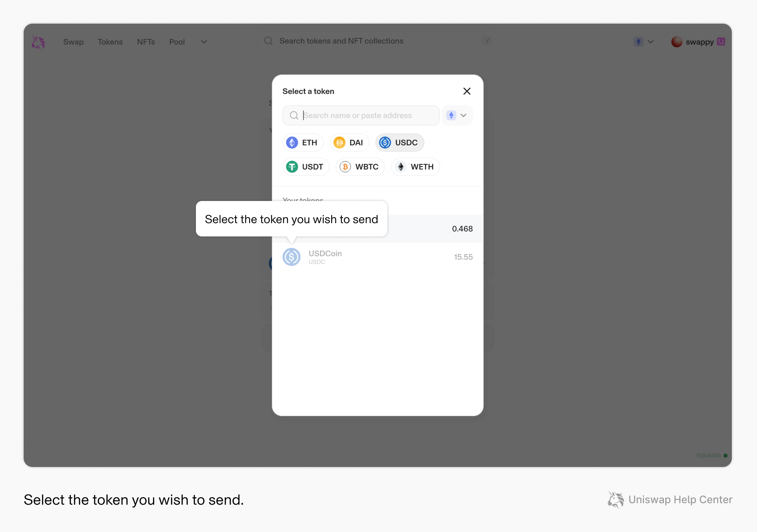Pick the WETH quick token chip
Screen dimensions: 757x532
[415, 167]
